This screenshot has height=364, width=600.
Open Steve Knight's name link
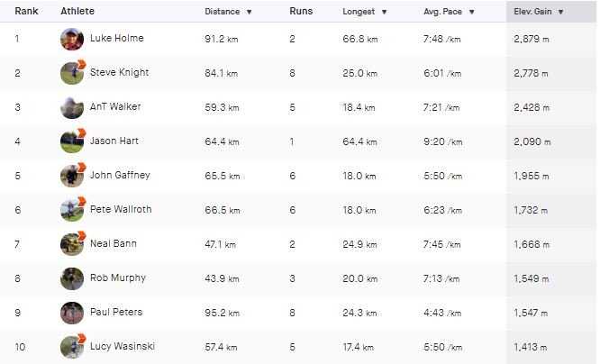pyautogui.click(x=120, y=72)
